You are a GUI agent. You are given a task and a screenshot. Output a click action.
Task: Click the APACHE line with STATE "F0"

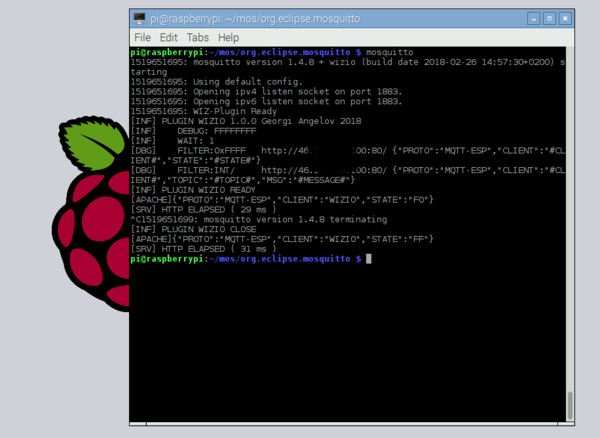[x=282, y=200]
